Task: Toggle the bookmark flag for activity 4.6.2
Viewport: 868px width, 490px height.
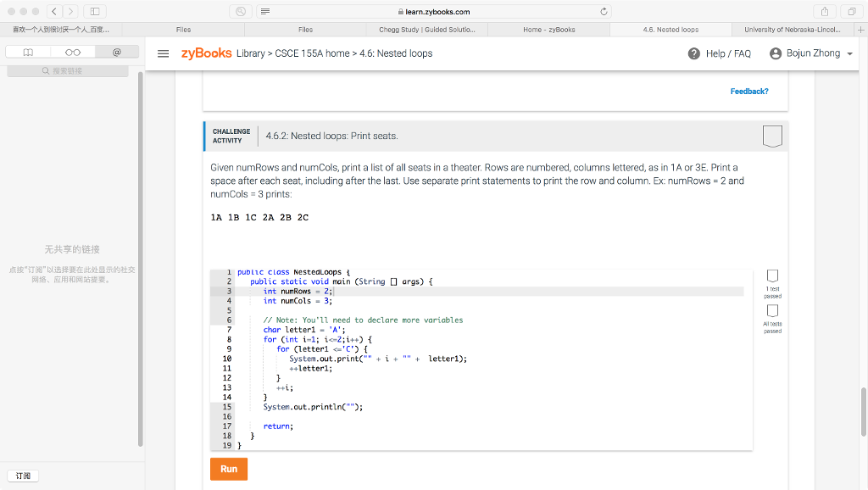Action: pyautogui.click(x=772, y=136)
